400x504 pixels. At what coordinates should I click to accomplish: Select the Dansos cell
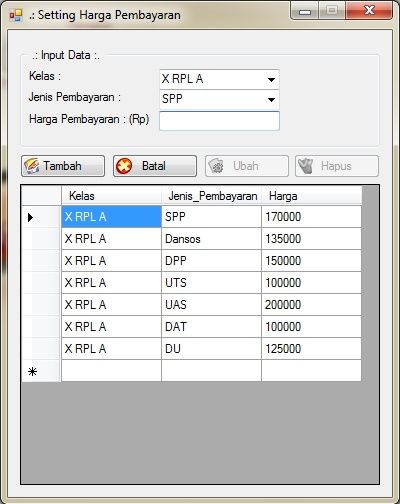(211, 239)
